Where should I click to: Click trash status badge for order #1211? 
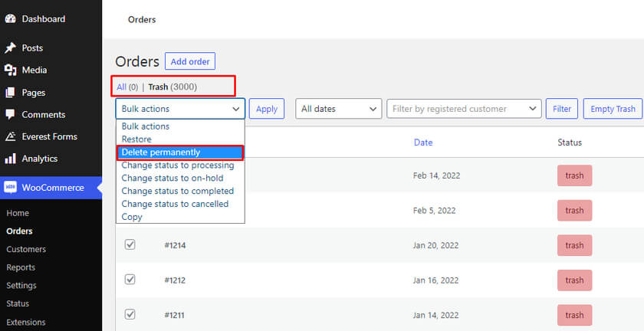[x=574, y=315]
